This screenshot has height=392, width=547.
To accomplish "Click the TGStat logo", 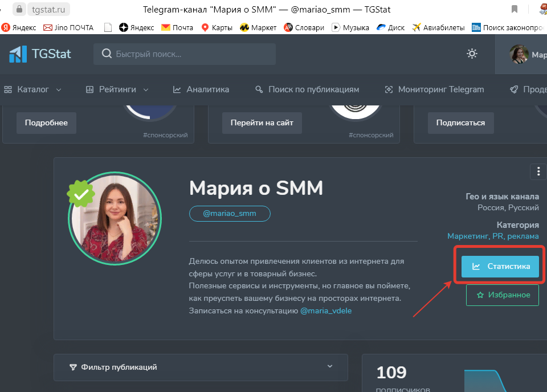I will pos(39,54).
